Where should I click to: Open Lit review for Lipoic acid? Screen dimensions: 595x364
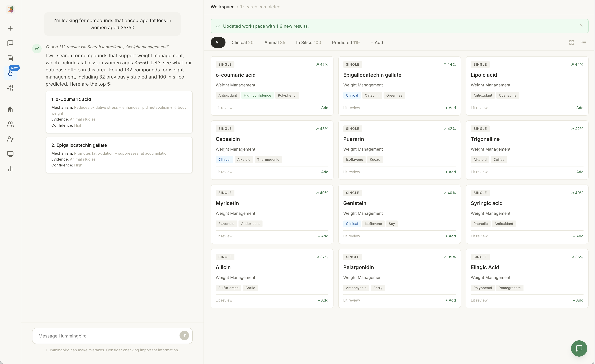tap(479, 108)
